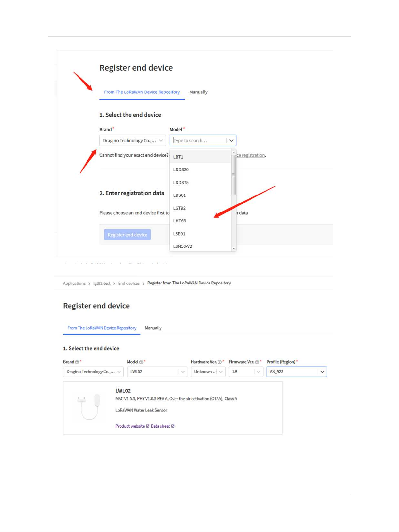Select LDS01 in the Model list
This screenshot has height=532, width=399.
click(201, 195)
